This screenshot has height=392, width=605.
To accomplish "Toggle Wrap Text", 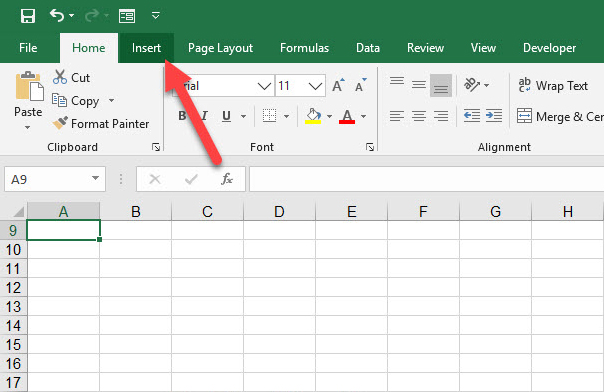I will (553, 85).
